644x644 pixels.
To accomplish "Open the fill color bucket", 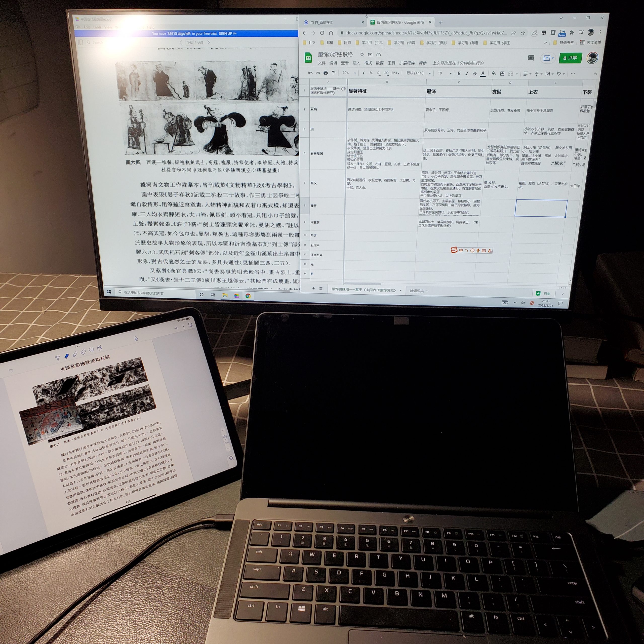I will [494, 74].
